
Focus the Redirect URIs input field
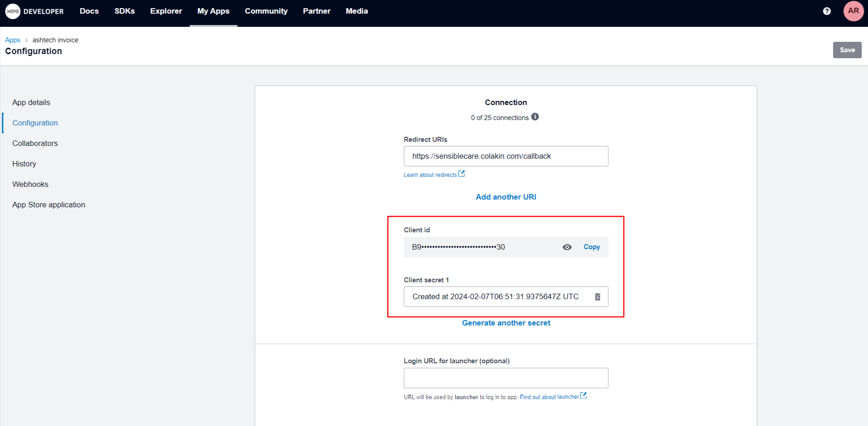click(x=506, y=156)
